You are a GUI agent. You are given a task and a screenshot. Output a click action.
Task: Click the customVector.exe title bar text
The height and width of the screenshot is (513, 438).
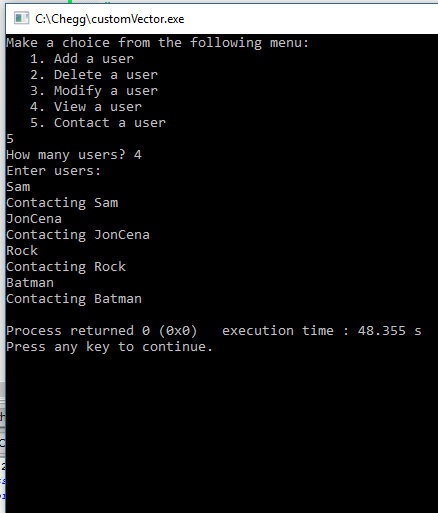click(x=110, y=19)
